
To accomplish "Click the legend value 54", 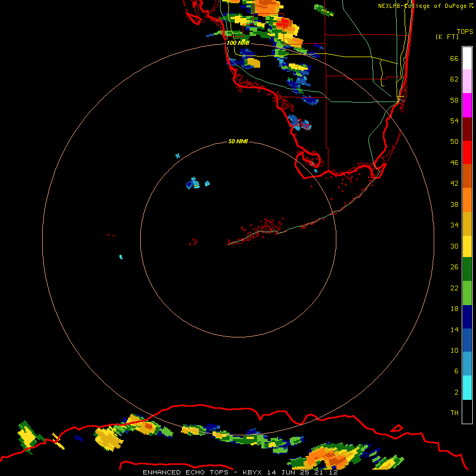I will (x=454, y=121).
